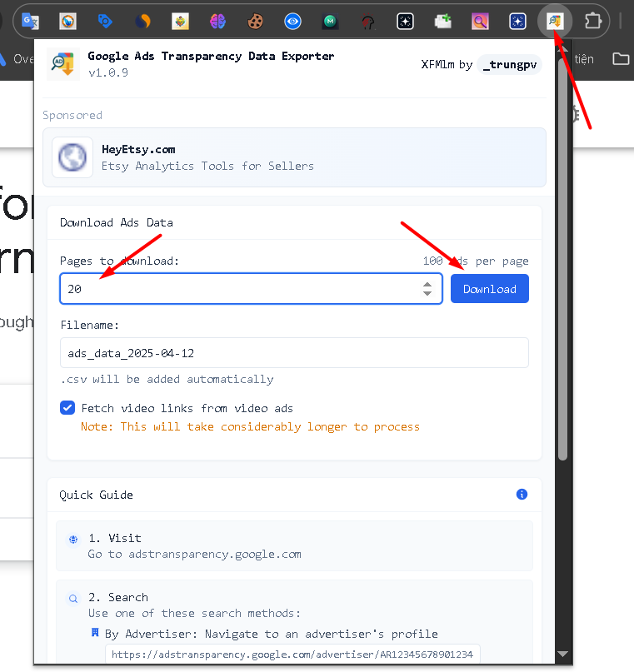Open the cookie extension icon
Viewport: 634px width, 672px height.
pos(256,21)
